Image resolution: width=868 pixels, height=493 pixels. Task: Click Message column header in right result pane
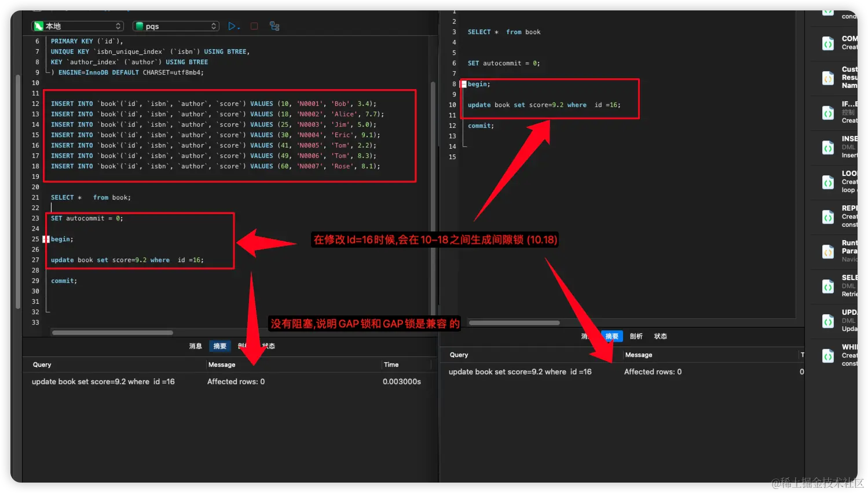[639, 355]
